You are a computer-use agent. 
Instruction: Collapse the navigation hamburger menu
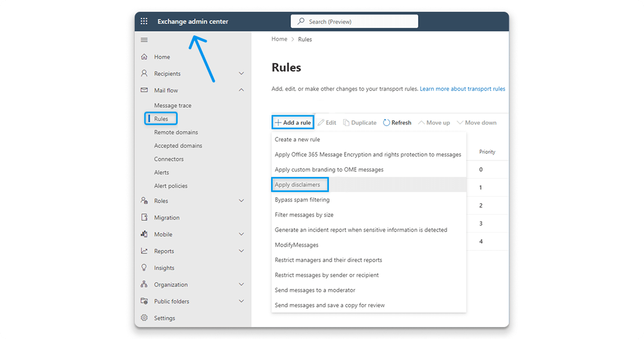click(144, 40)
